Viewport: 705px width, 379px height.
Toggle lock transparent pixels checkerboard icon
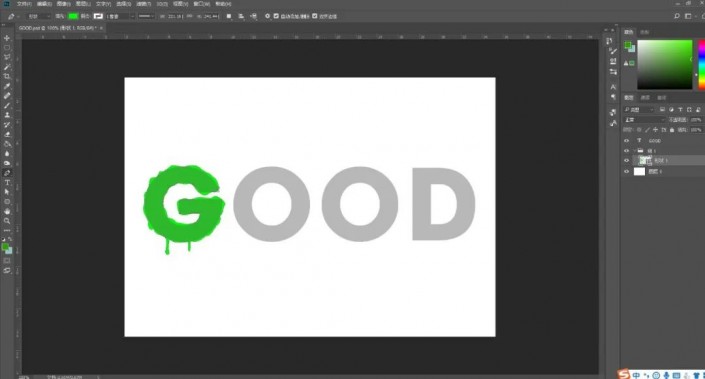pos(639,130)
